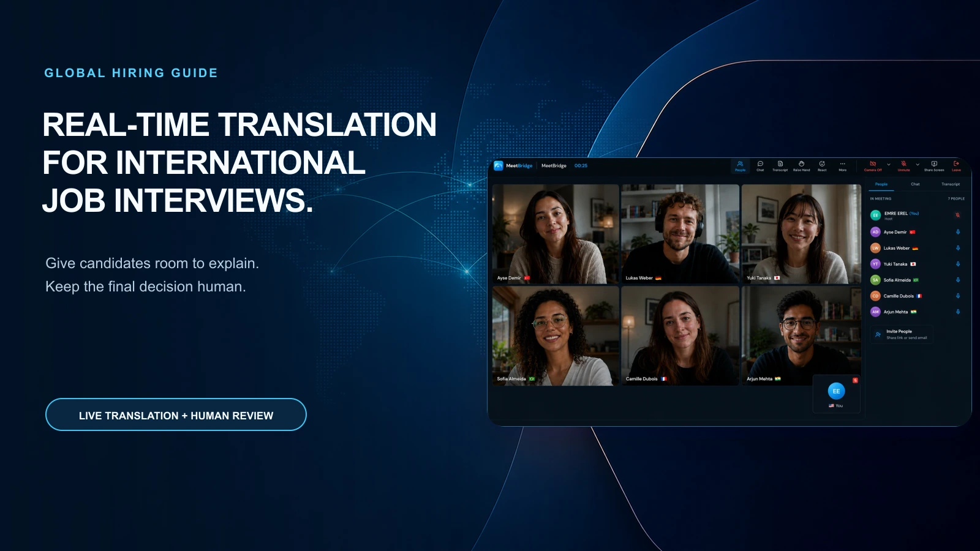Screen dimensions: 980x551
Task: Open the People panel from toolbar
Action: [x=740, y=166]
